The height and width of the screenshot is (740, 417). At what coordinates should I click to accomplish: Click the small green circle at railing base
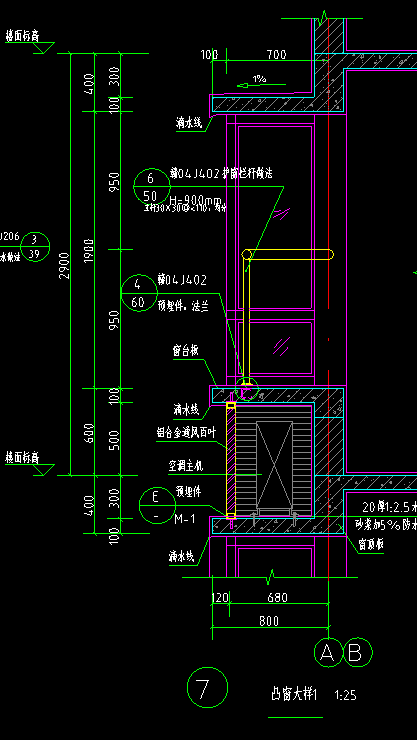pos(247,389)
